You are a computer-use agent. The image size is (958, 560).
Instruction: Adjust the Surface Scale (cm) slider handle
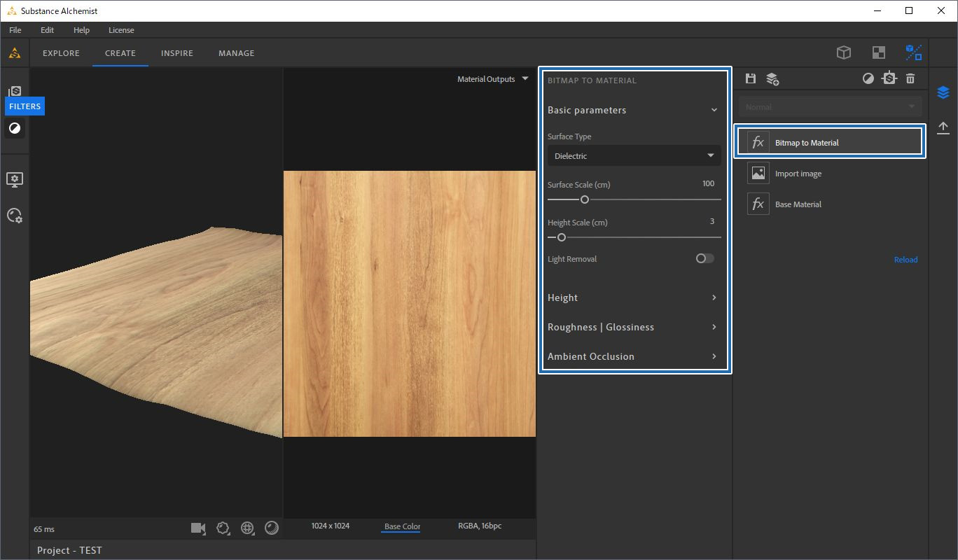(585, 199)
